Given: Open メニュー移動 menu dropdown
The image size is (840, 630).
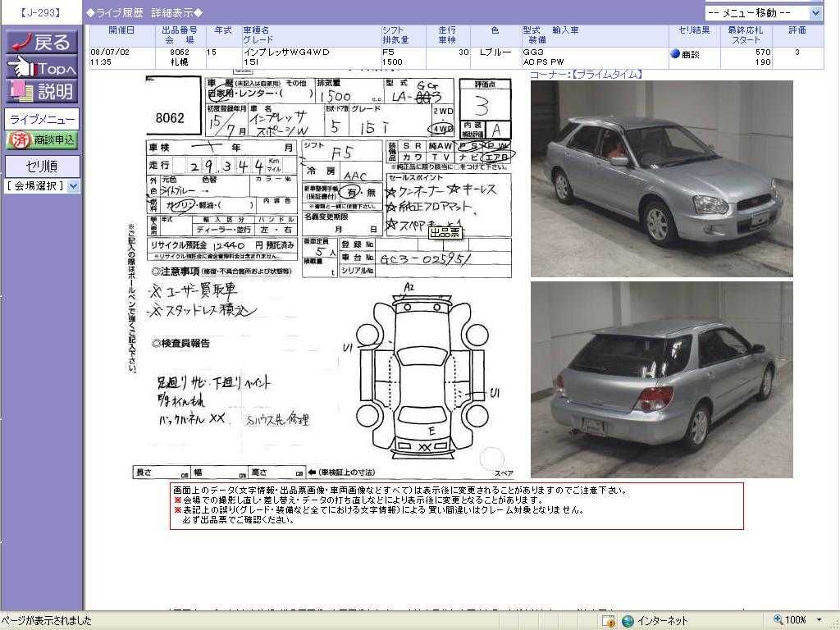Looking at the screenshot, I should tap(764, 13).
